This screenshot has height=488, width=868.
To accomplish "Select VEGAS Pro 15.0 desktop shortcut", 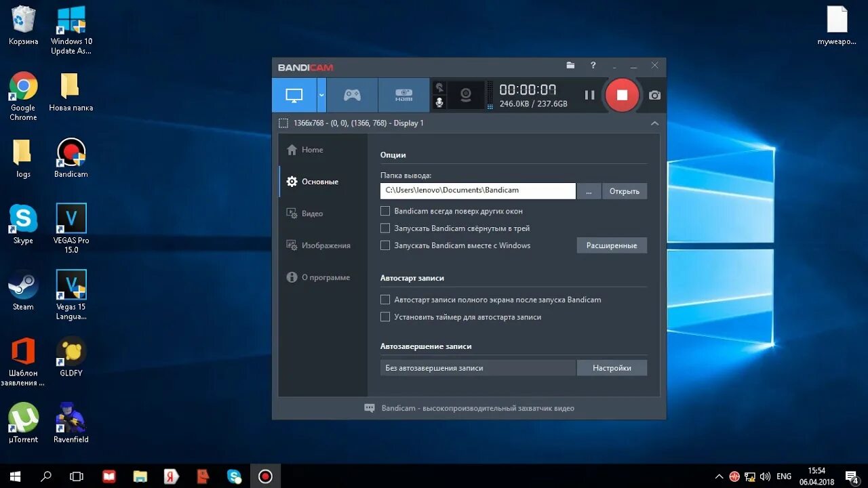I will [71, 229].
